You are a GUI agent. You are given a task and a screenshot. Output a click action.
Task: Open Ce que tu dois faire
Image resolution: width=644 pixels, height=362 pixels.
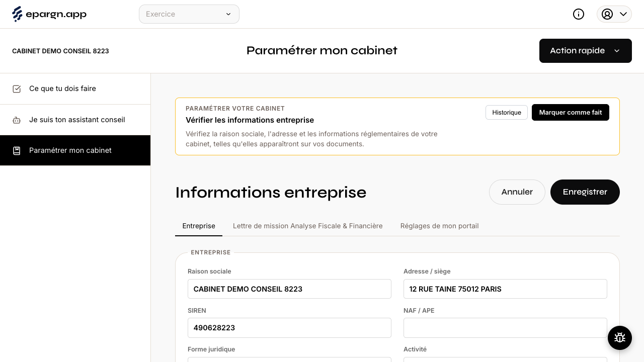point(75,89)
